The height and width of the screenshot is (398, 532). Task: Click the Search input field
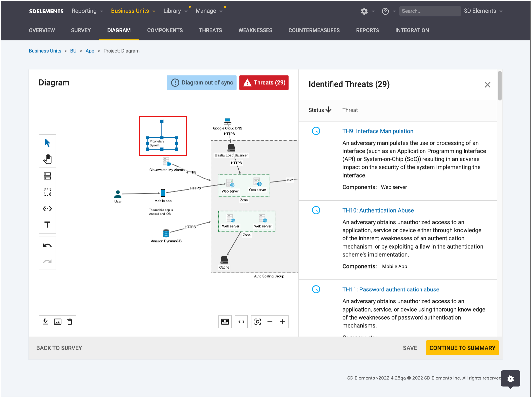[429, 11]
